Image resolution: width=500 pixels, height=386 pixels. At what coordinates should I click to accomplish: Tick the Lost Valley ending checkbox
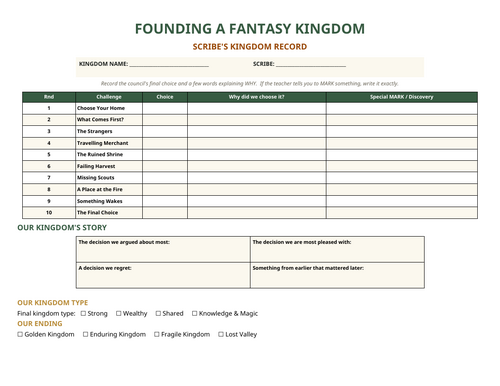(221, 334)
